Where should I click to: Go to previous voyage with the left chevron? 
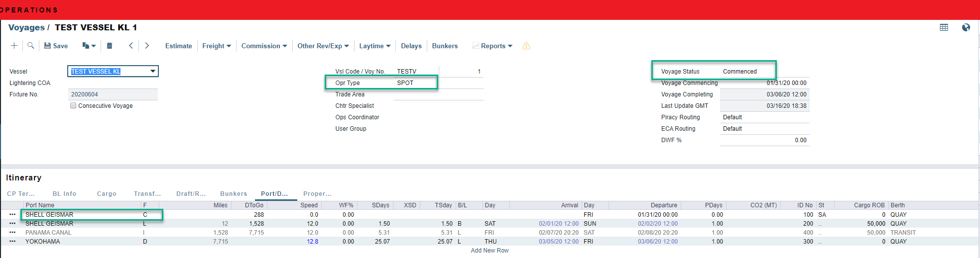click(131, 46)
